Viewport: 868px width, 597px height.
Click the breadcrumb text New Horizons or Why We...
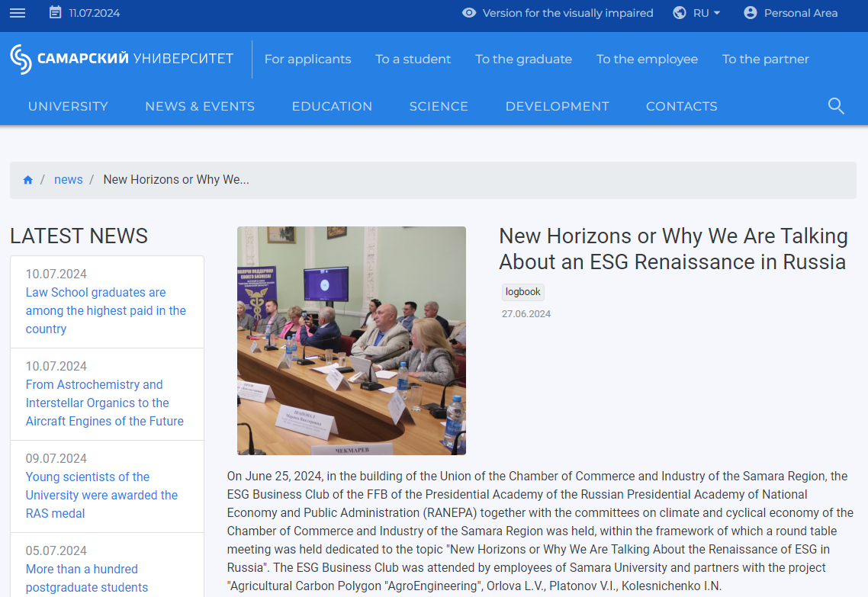tap(176, 179)
